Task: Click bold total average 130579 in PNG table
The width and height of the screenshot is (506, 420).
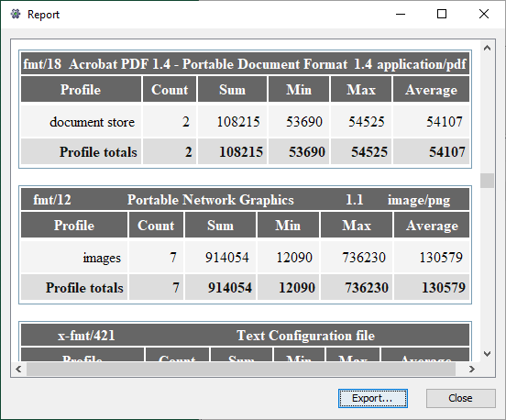Action: 432,287
